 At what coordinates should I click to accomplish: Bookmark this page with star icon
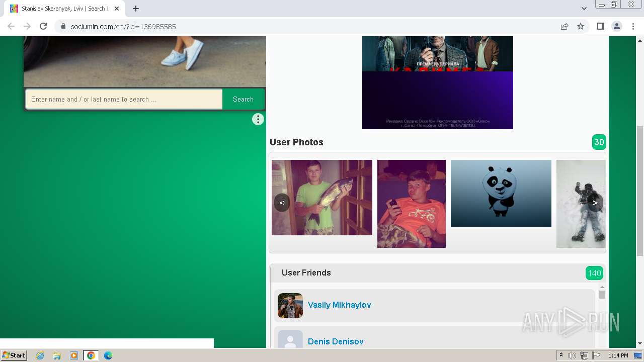click(x=581, y=26)
